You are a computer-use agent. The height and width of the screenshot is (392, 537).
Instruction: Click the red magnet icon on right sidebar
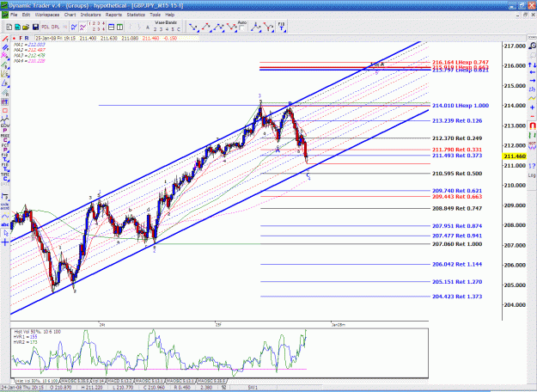(532, 126)
